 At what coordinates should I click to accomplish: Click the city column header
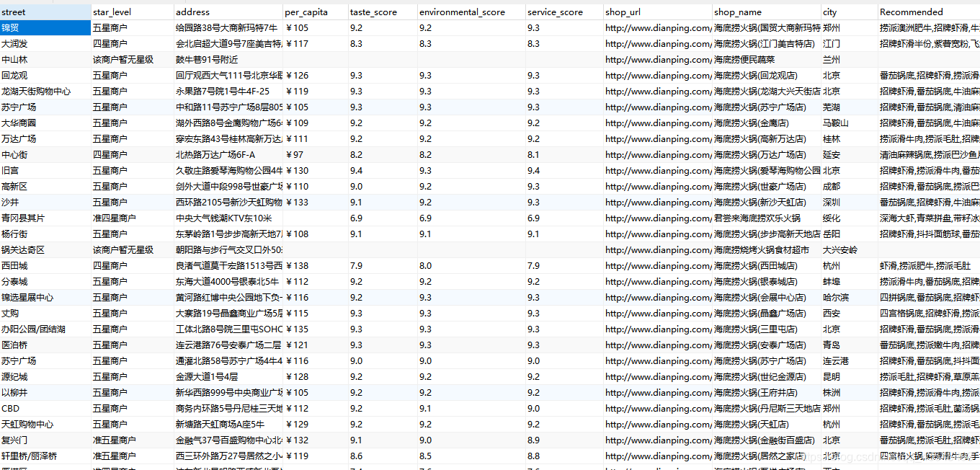coord(850,12)
